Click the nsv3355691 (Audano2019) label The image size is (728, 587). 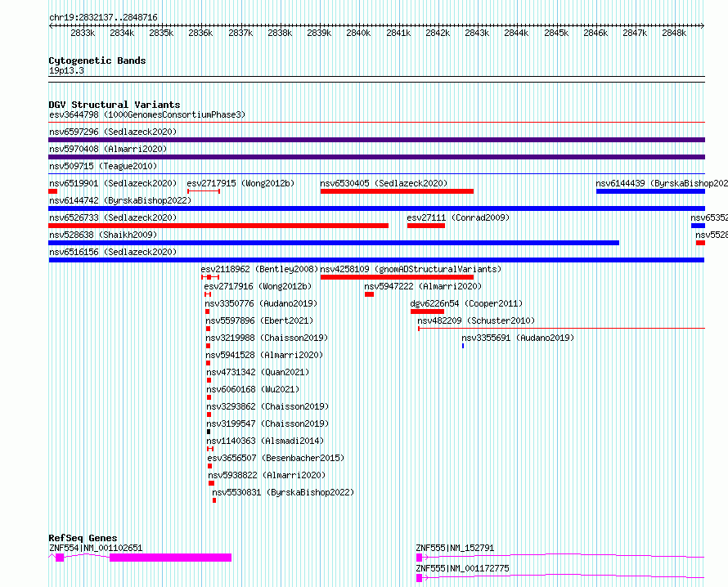518,338
